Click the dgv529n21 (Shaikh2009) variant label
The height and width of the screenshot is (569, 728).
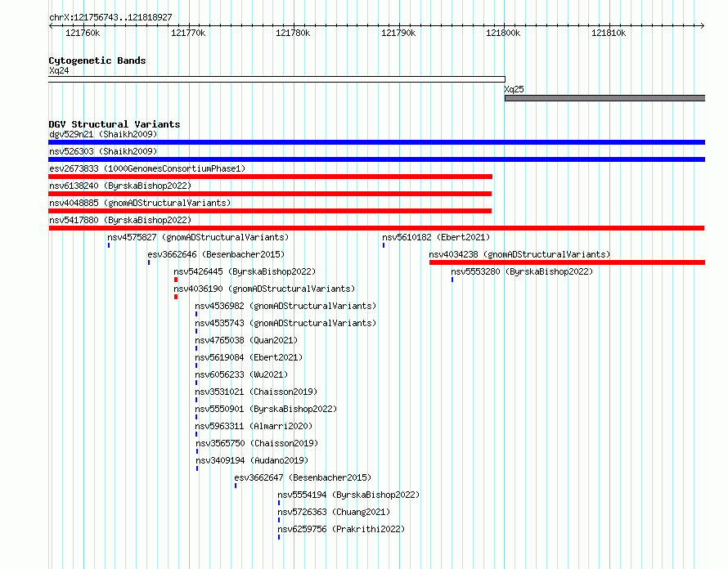pos(103,134)
